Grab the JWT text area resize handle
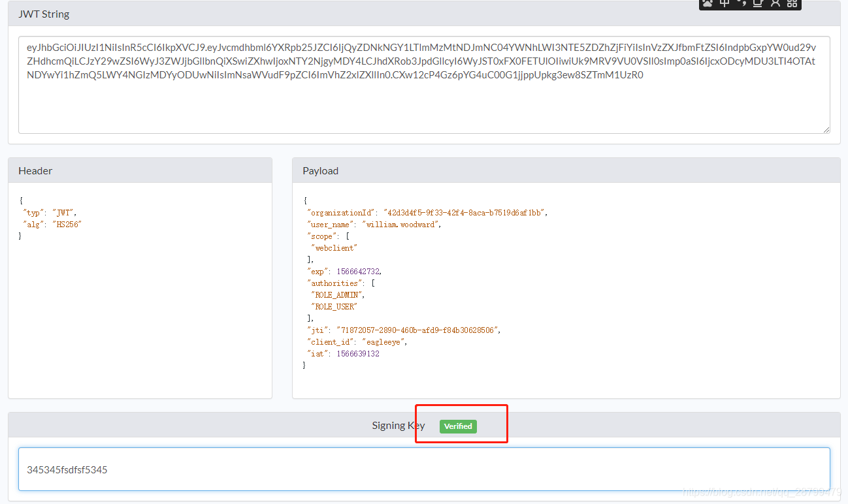Screen dimensions: 848x504 pyautogui.click(x=826, y=129)
